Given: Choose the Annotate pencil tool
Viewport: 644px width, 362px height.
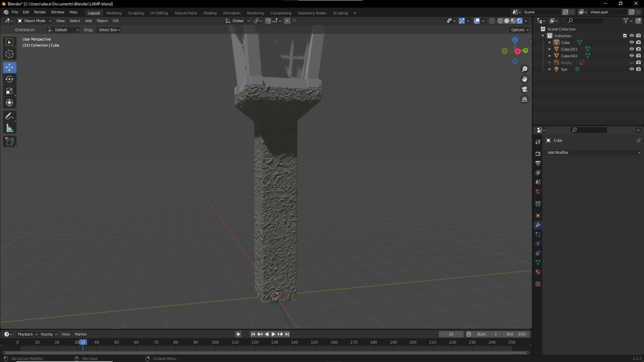Looking at the screenshot, I should pos(9,116).
